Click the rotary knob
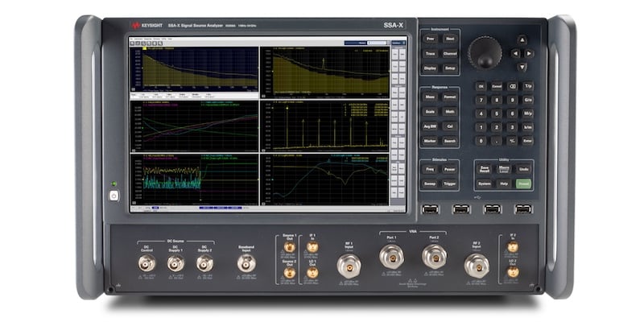644x322 pixels. 485,52
